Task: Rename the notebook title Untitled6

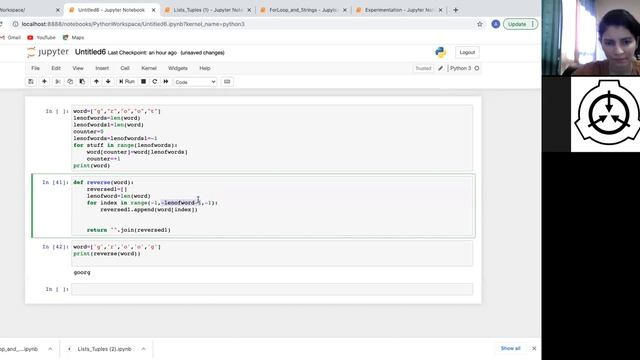Action: tap(90, 52)
